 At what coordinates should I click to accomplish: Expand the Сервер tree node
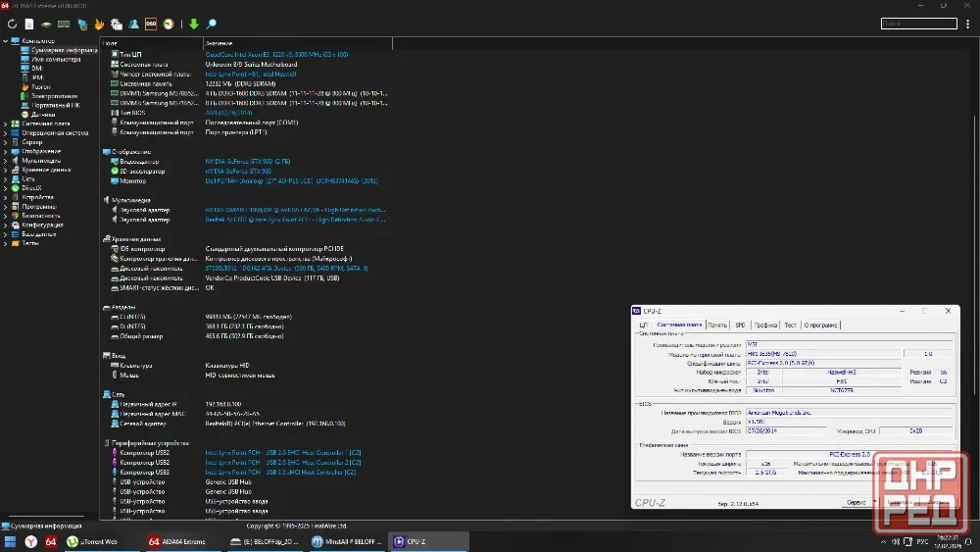(6, 142)
